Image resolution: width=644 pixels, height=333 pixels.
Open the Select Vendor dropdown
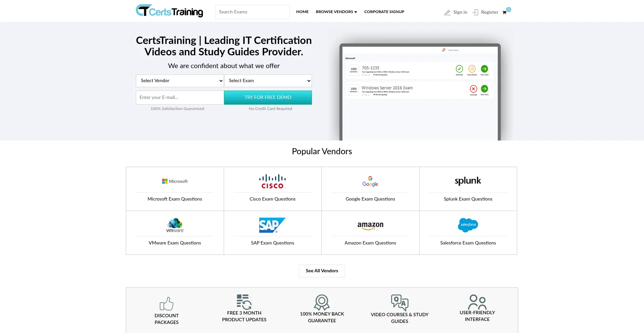(x=180, y=81)
